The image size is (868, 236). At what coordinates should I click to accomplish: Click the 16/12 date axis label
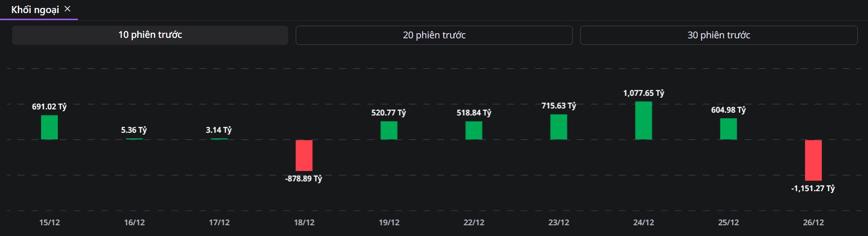pyautogui.click(x=134, y=222)
